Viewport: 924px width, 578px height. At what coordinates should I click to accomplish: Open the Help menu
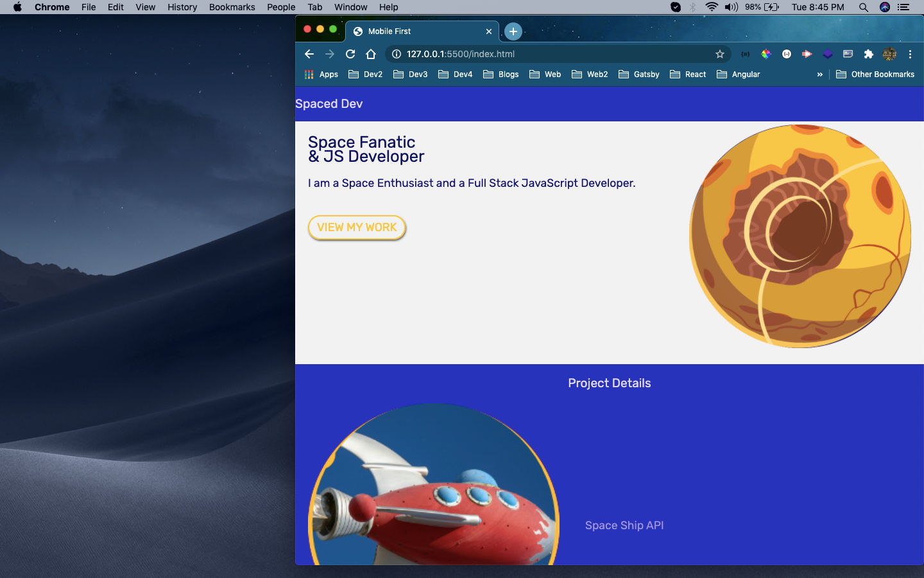click(388, 7)
